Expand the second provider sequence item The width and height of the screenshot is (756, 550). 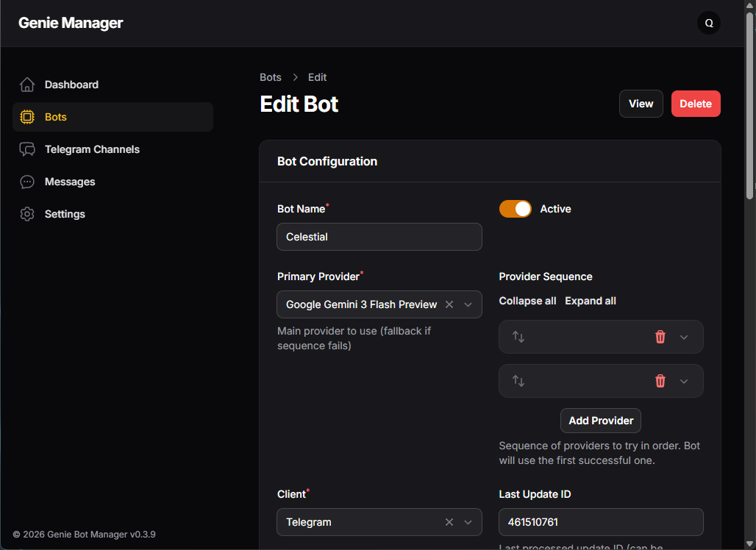684,381
